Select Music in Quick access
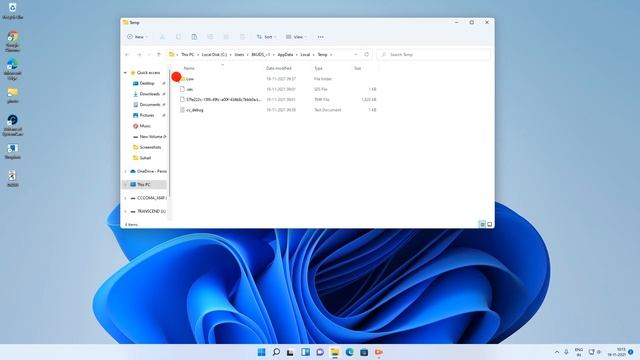 (x=145, y=126)
